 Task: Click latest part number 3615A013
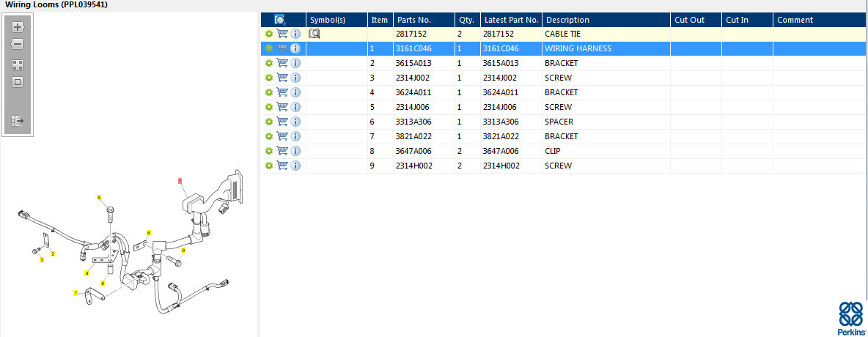point(501,63)
